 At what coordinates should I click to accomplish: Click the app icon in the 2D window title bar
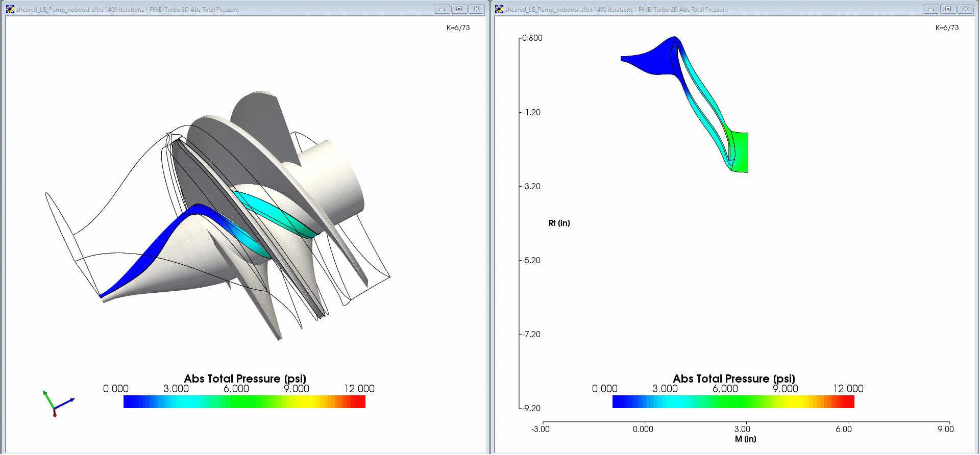[x=499, y=9]
